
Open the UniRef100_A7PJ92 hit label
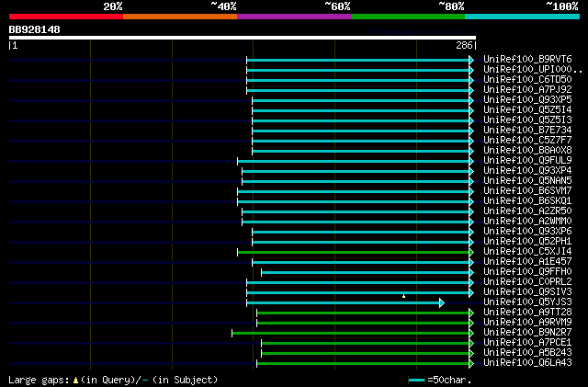pos(527,90)
